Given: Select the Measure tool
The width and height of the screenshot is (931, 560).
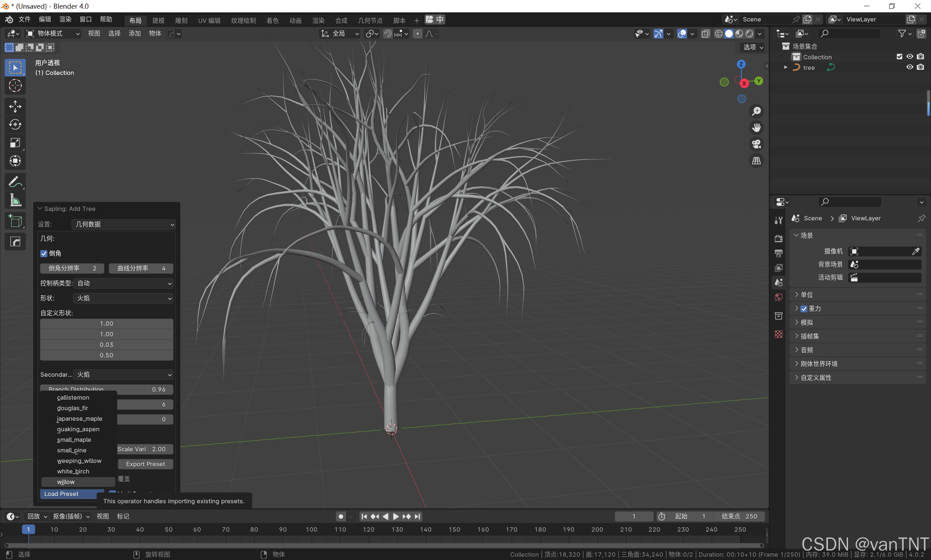Looking at the screenshot, I should [x=15, y=200].
